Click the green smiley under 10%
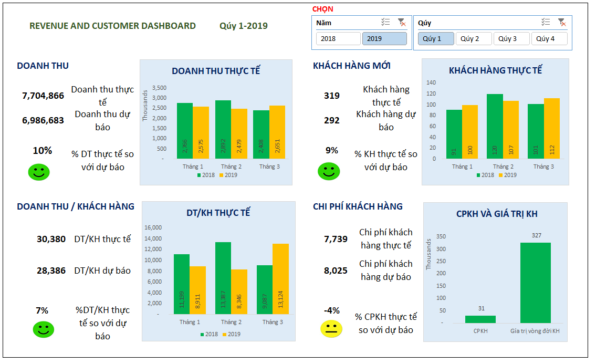Viewport: 596px width, 364px height. click(39, 172)
